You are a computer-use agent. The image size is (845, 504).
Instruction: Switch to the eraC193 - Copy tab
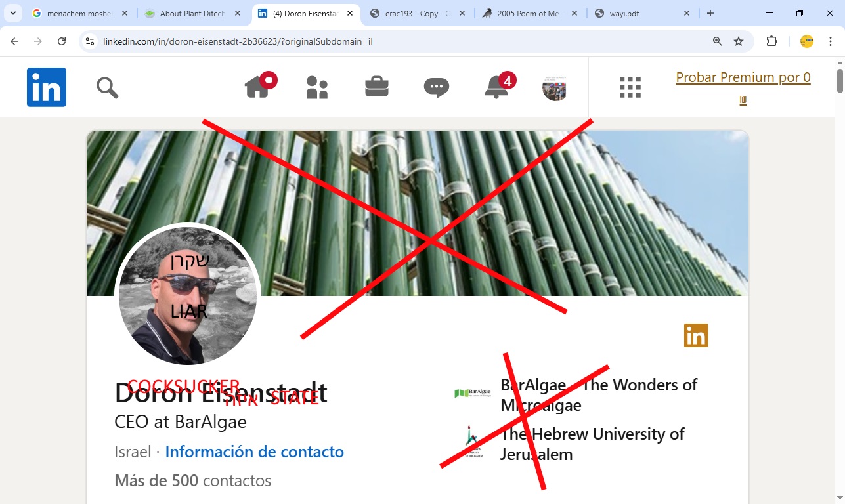coord(416,13)
